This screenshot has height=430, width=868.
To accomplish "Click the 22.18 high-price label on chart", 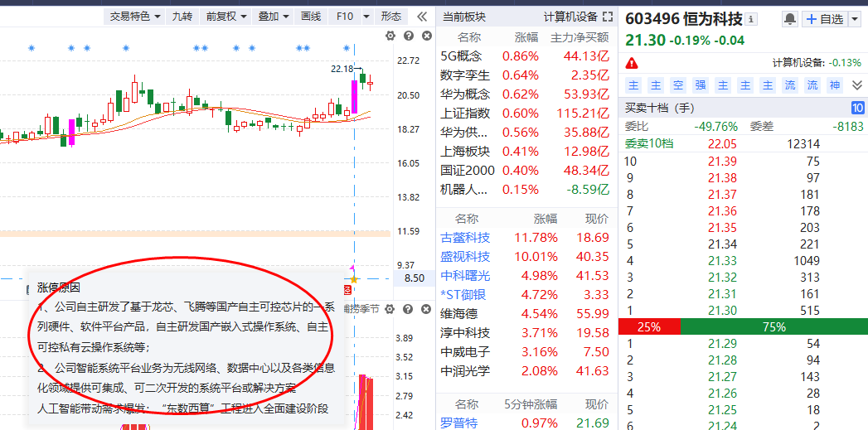I will (x=342, y=69).
